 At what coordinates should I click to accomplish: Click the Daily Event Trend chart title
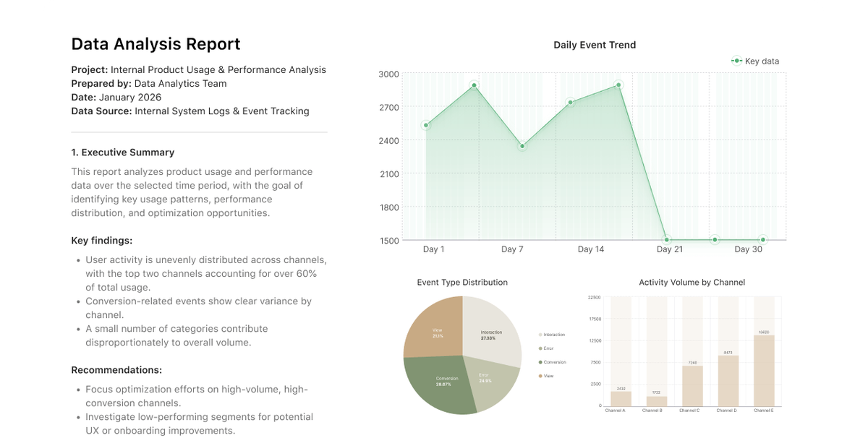click(x=595, y=45)
